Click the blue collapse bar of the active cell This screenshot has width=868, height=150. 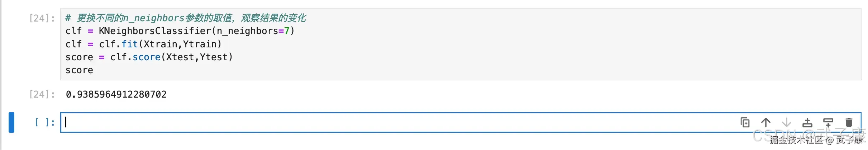tap(11, 122)
